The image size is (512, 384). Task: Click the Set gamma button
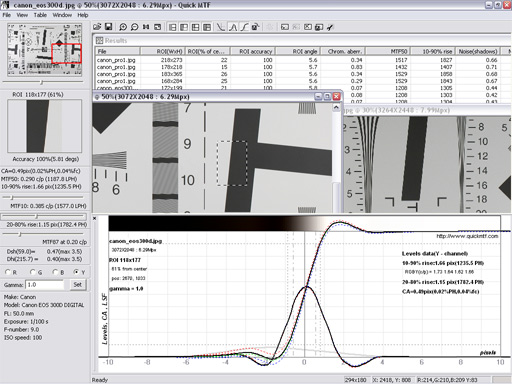click(77, 285)
